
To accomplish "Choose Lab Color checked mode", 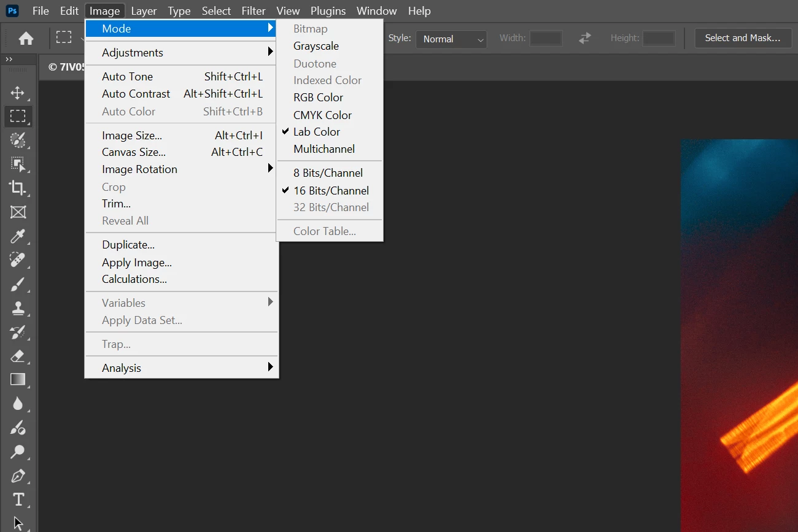I will 330,132.
